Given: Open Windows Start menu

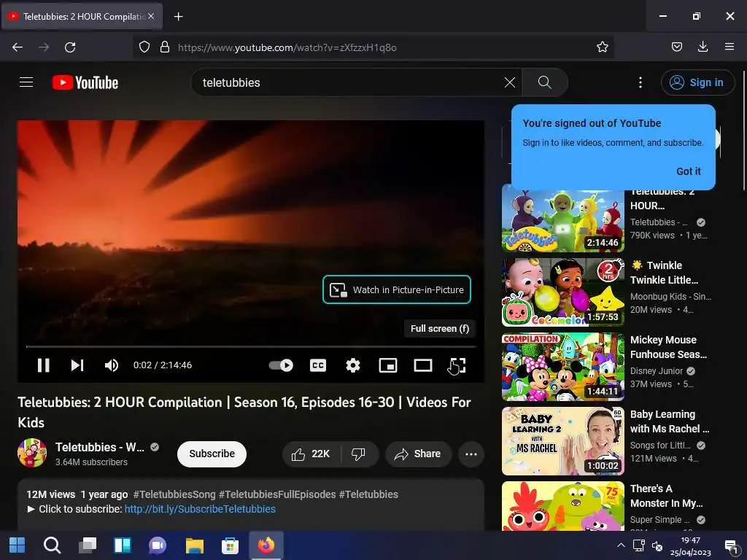Looking at the screenshot, I should (18, 545).
